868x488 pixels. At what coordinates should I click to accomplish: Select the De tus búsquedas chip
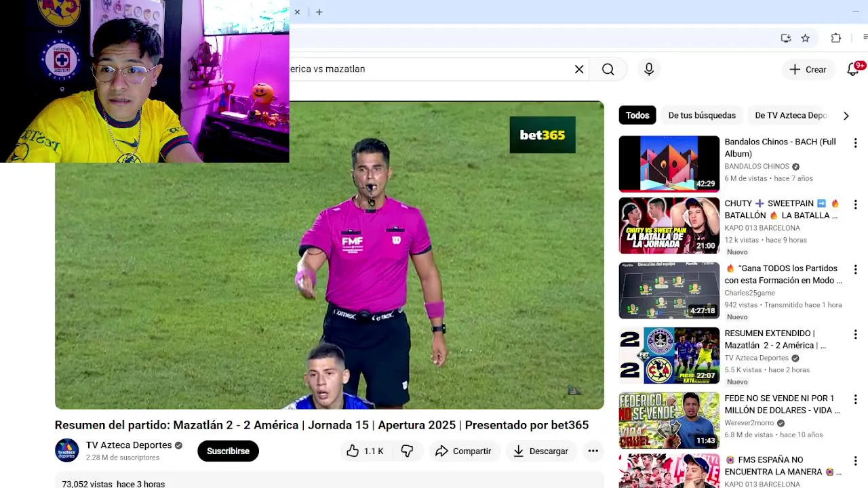point(702,115)
